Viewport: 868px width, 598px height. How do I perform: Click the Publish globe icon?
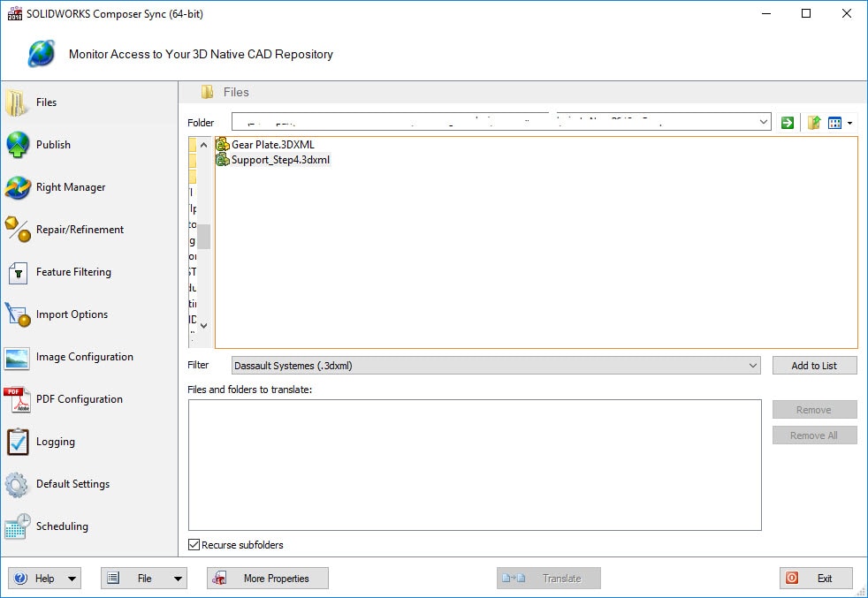click(17, 145)
